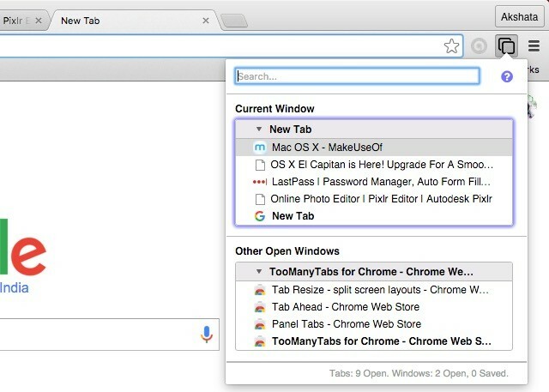Open a new tab with the tab-strip button
This screenshot has width=549, height=392.
tap(234, 21)
